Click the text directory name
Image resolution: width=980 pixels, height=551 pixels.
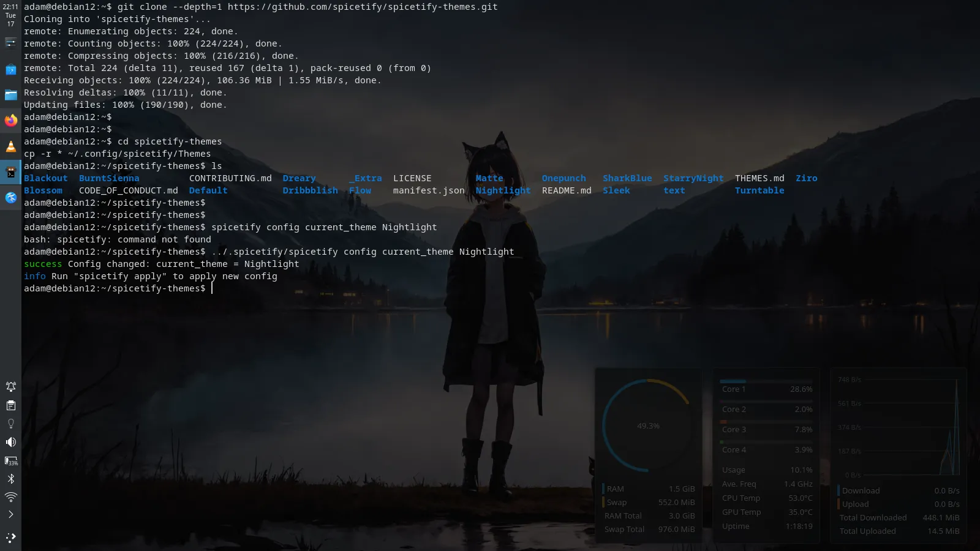tap(674, 190)
